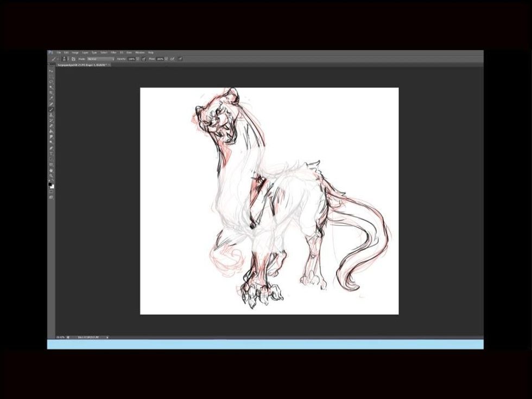Select the Lasso tool
Viewport: 532px width, 399px height.
[x=52, y=81]
